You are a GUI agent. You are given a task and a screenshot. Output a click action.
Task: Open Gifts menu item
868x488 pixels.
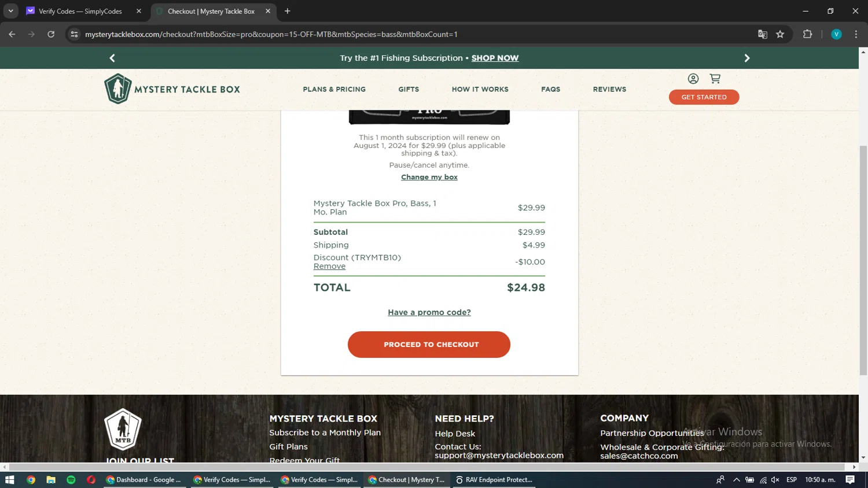pos(409,89)
